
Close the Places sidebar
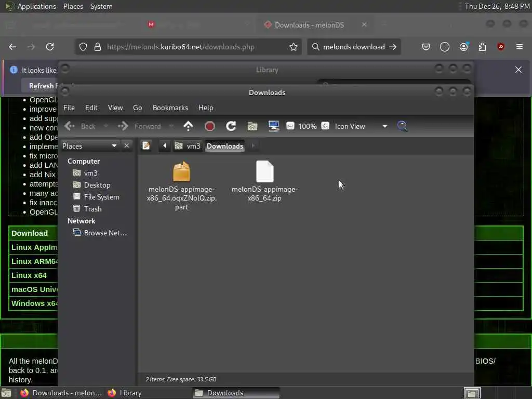click(x=127, y=146)
